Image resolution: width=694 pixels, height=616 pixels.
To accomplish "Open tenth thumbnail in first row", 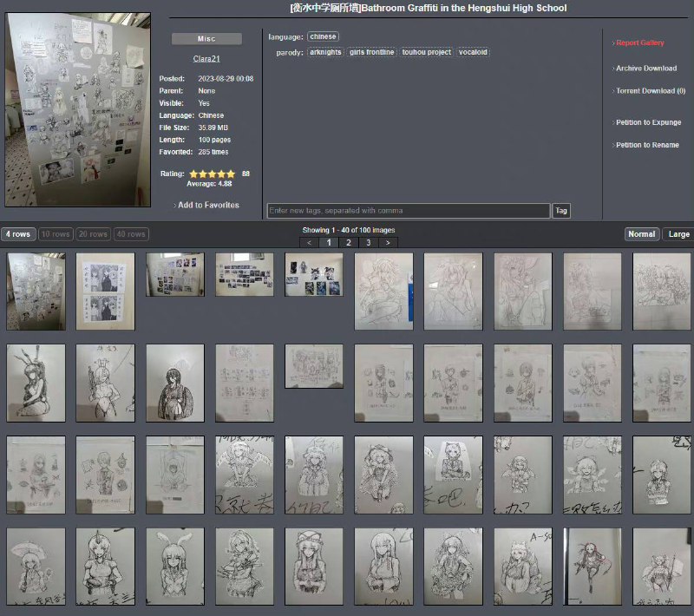I will pyautogui.click(x=662, y=292).
